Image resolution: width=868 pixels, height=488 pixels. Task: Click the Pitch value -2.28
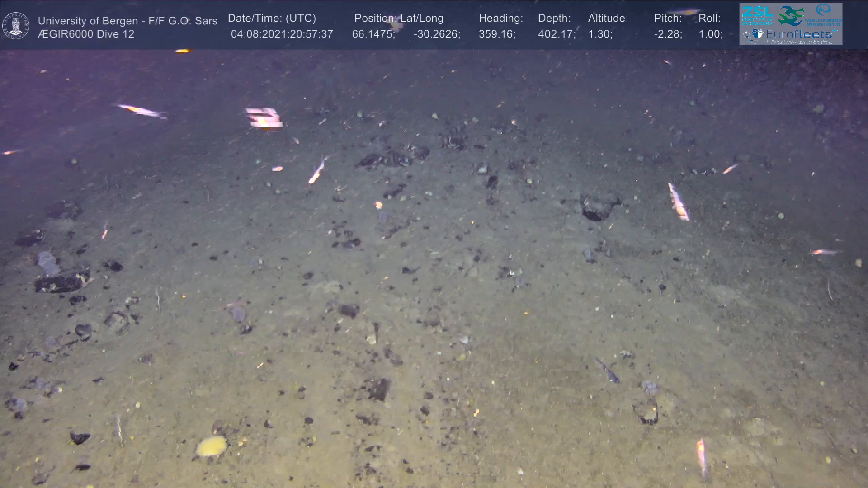[668, 34]
